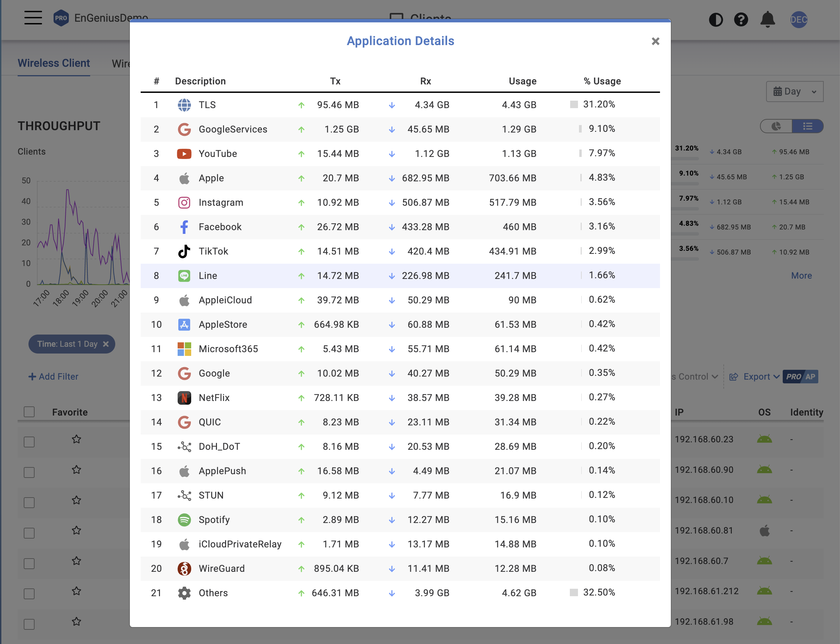The height and width of the screenshot is (644, 840).
Task: Click the Line chat icon
Action: (184, 276)
